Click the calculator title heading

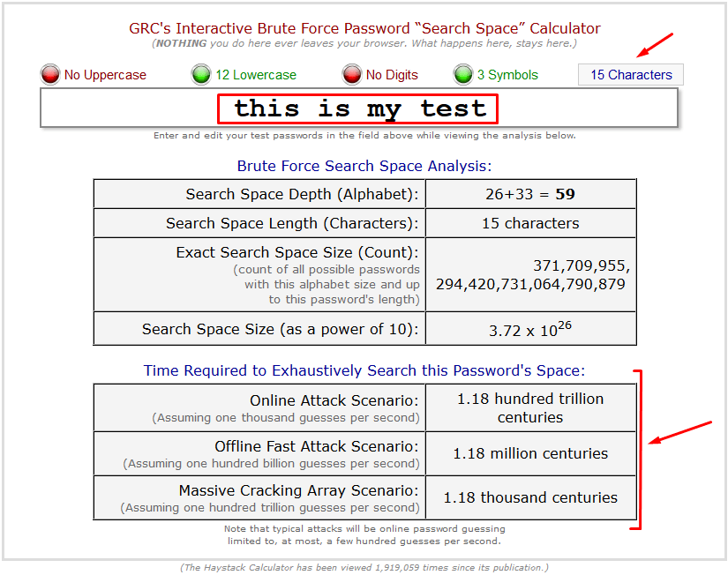pyautogui.click(x=364, y=28)
